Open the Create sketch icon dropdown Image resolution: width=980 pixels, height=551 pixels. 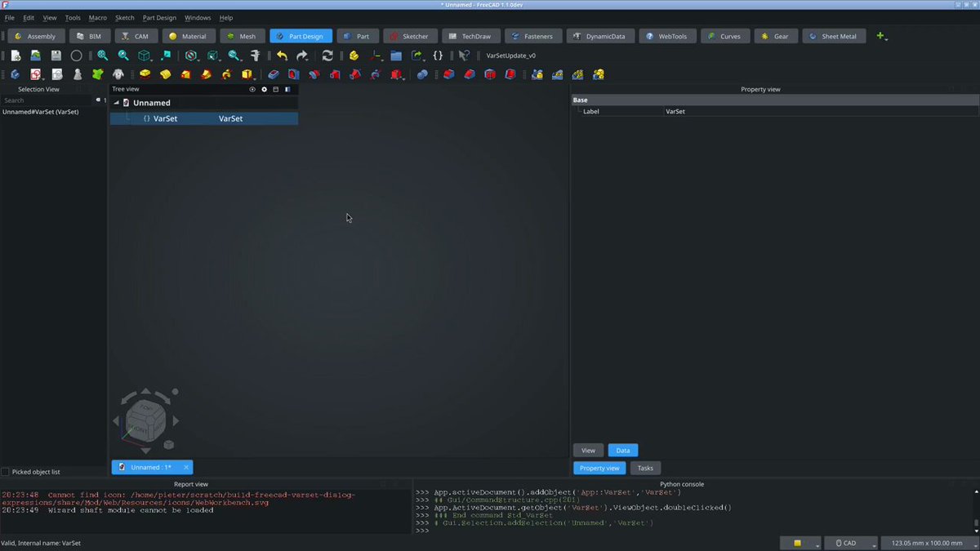click(42, 78)
